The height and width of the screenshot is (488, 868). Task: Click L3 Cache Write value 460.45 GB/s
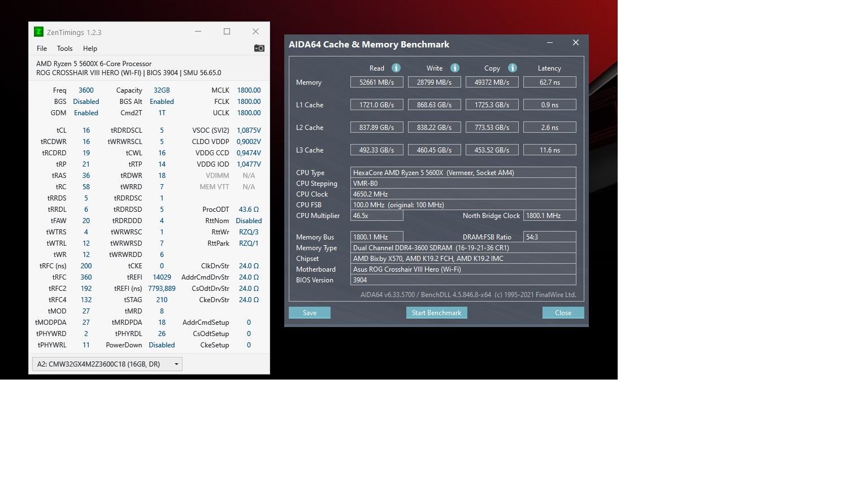tap(434, 150)
